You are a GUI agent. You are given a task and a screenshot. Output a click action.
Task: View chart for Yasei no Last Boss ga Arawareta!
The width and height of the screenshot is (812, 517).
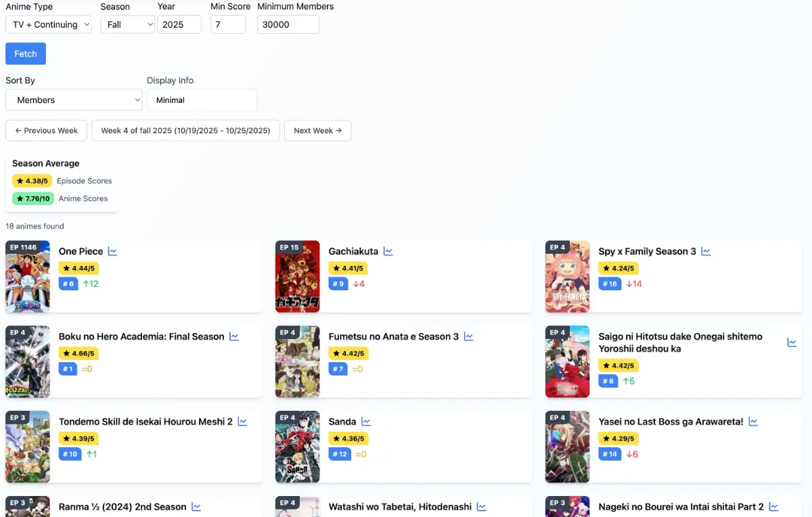pos(753,422)
